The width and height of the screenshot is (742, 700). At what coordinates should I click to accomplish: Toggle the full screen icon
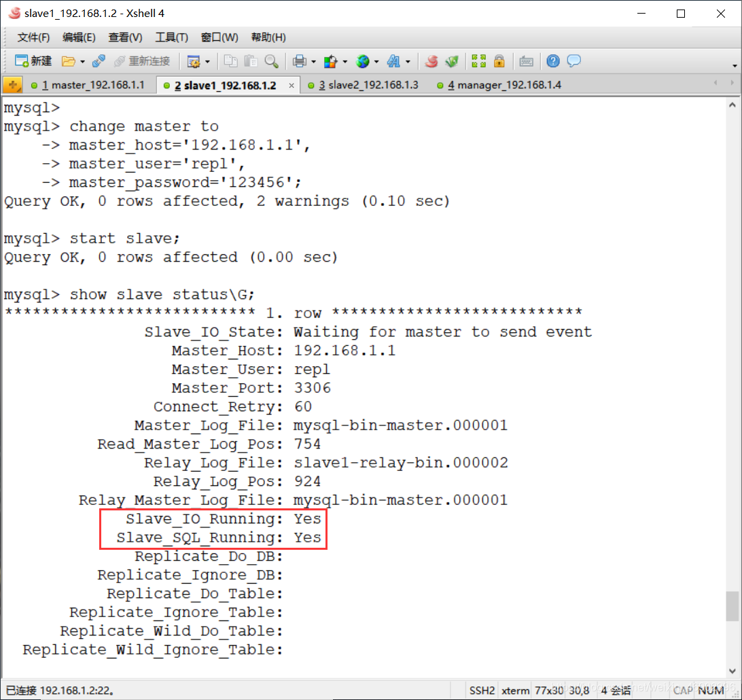click(479, 61)
